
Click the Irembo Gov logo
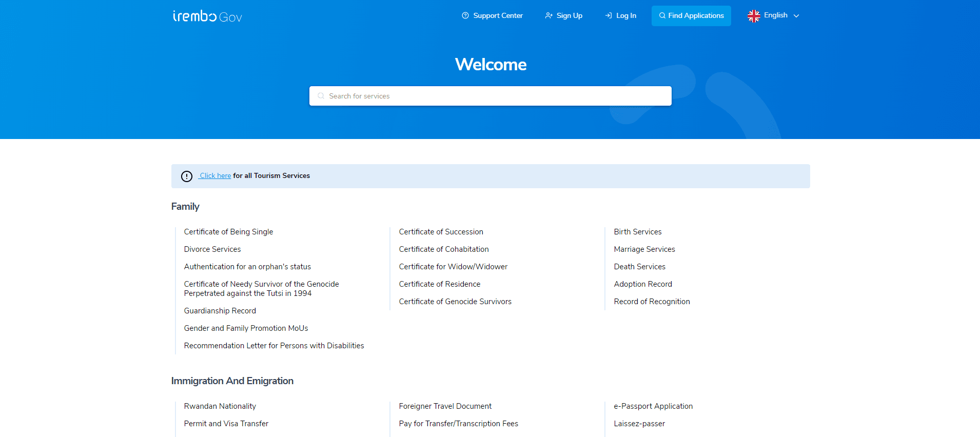[207, 16]
